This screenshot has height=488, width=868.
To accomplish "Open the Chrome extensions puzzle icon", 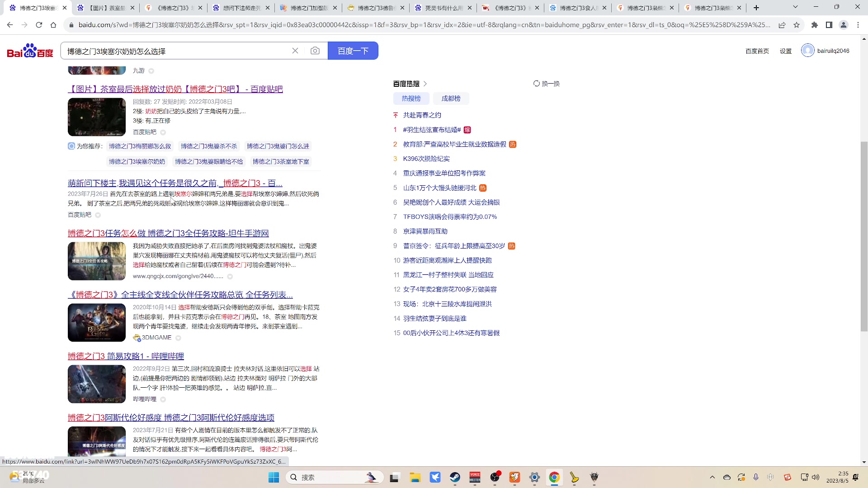I will point(815,25).
